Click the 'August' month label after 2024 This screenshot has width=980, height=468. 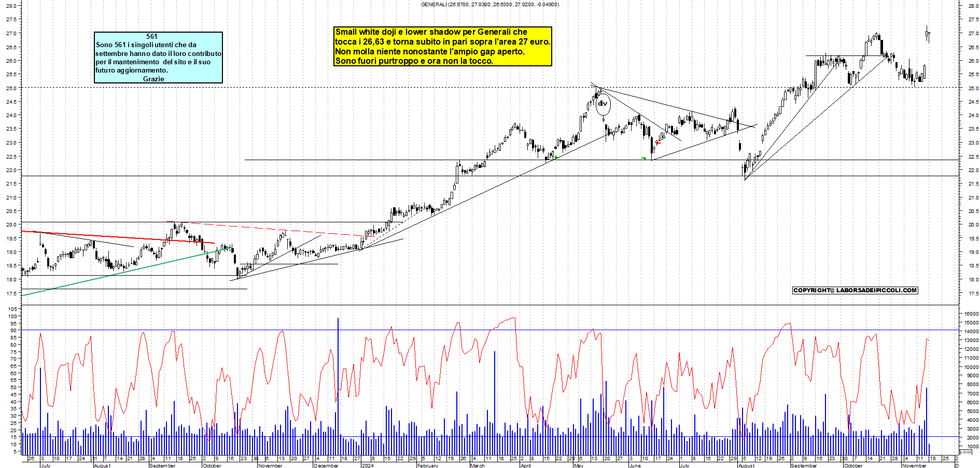[746, 465]
